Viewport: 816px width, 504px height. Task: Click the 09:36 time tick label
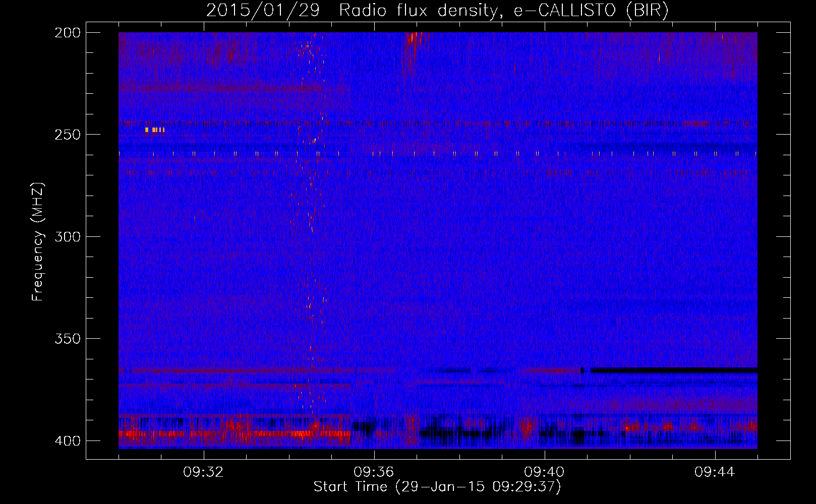point(374,472)
